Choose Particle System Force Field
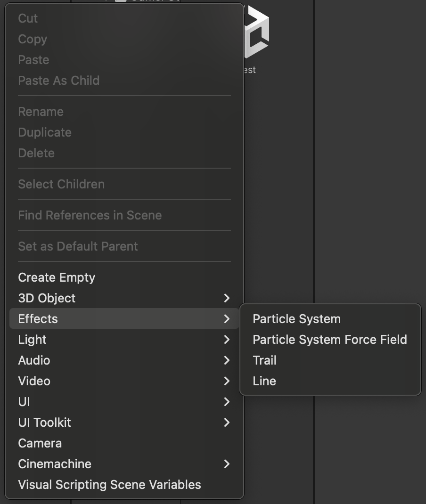Screen dimensions: 426x504 [329, 340]
